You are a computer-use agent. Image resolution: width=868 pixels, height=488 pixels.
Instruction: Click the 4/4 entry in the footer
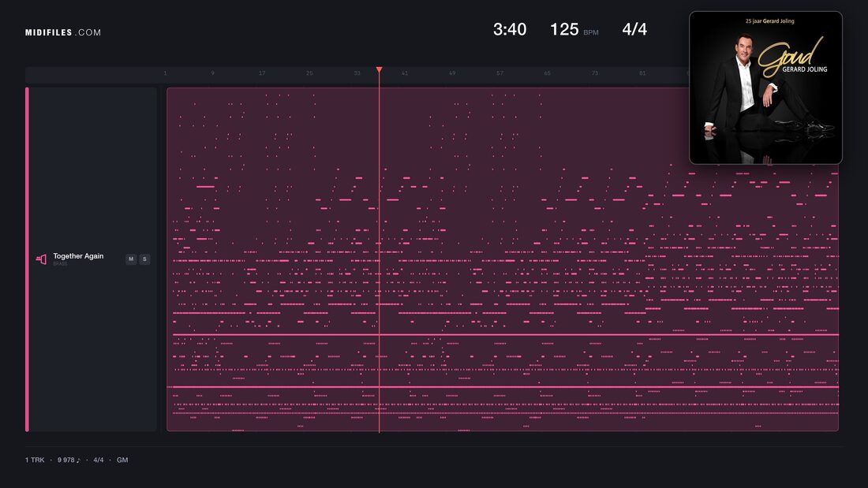pos(99,460)
